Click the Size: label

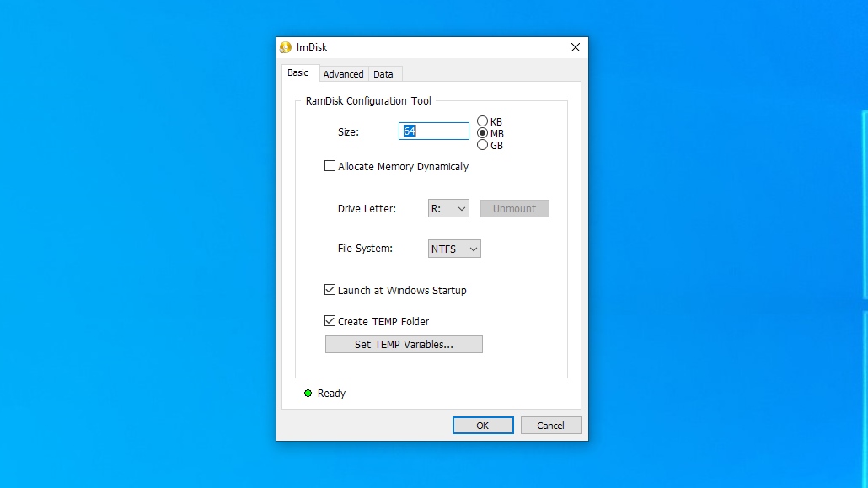[348, 131]
